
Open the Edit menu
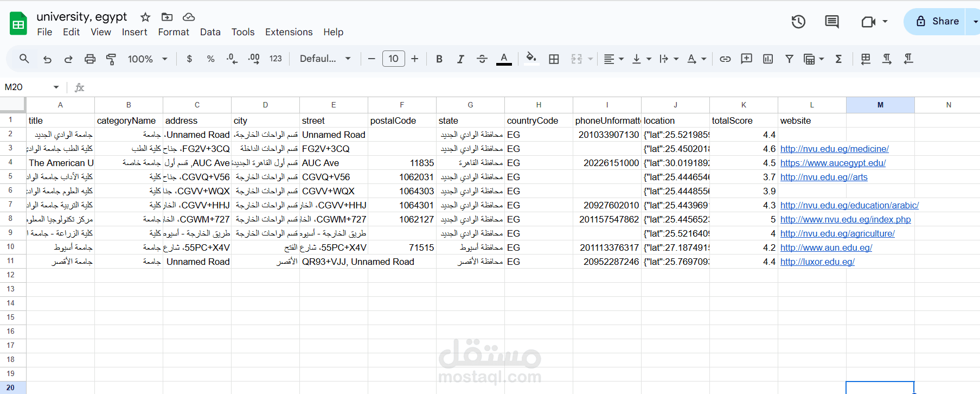[x=71, y=32]
